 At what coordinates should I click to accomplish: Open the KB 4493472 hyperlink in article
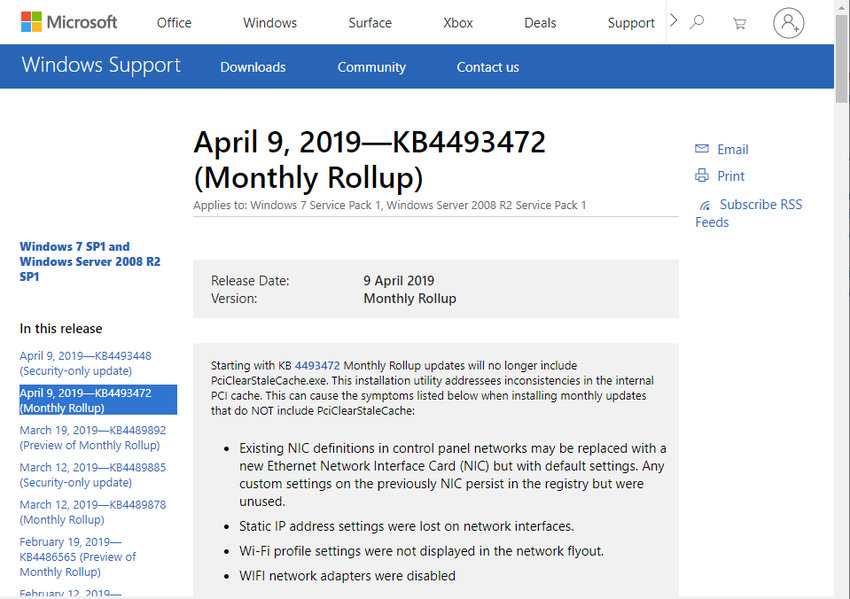pyautogui.click(x=317, y=365)
